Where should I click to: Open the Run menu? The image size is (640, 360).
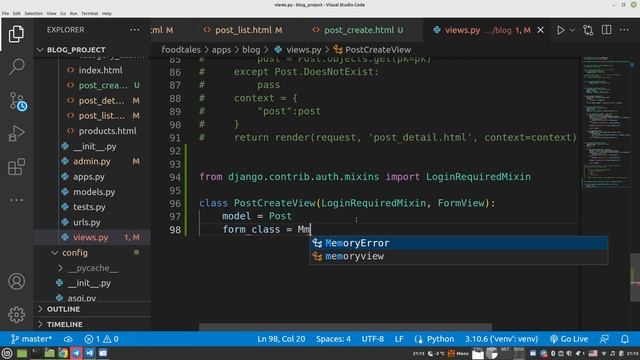(73, 13)
